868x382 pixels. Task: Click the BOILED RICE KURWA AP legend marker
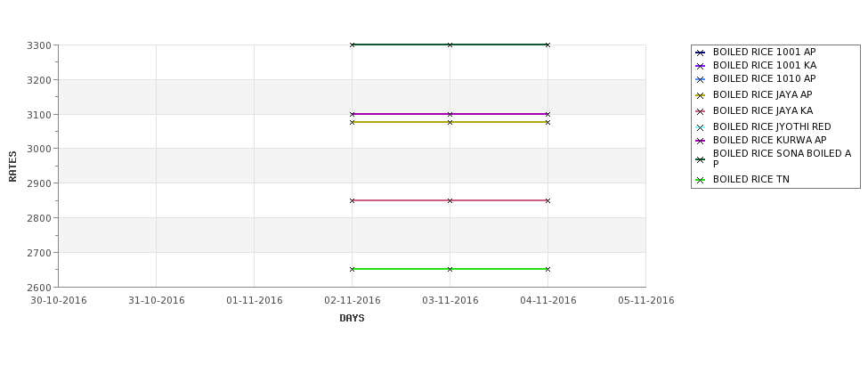(x=701, y=142)
